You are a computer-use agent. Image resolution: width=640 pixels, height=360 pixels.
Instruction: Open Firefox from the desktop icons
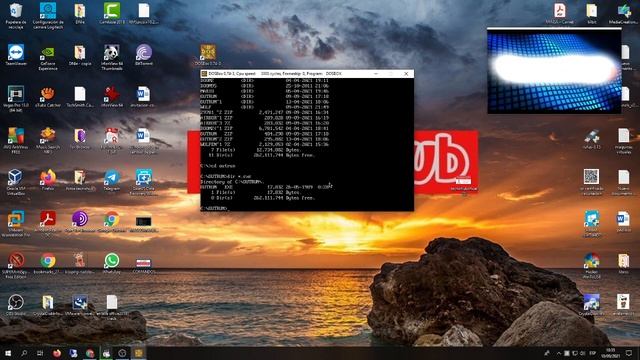point(48,178)
